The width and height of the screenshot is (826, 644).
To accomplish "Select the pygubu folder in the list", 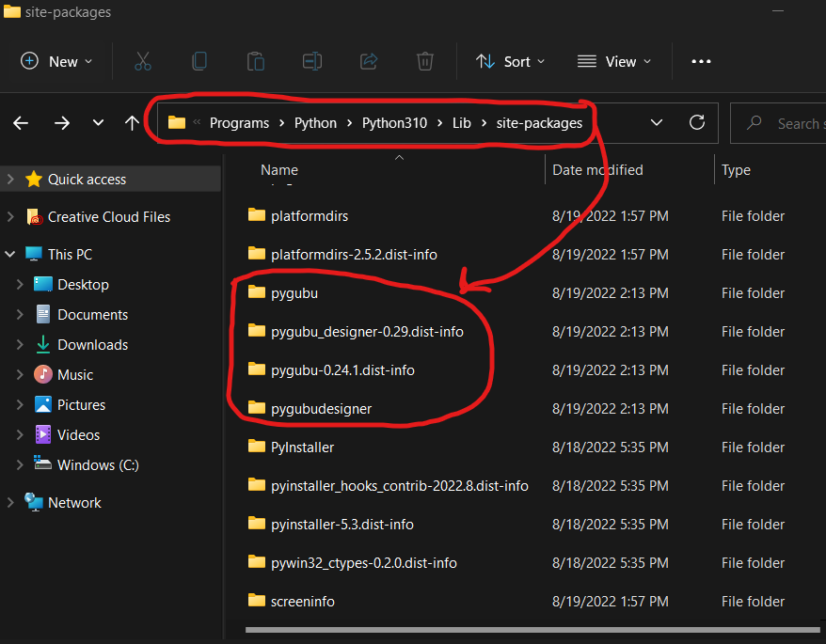I will [295, 292].
